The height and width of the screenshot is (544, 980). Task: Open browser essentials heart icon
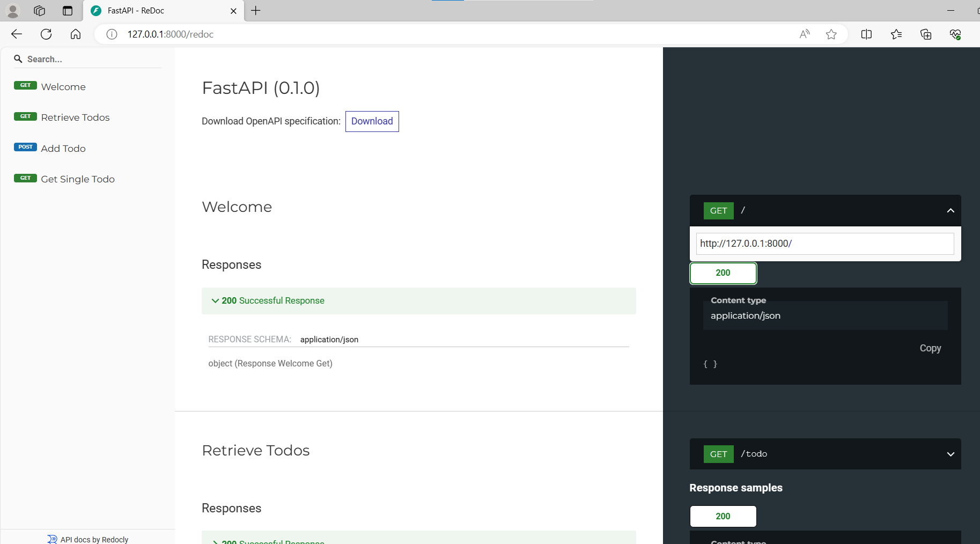[x=955, y=34]
